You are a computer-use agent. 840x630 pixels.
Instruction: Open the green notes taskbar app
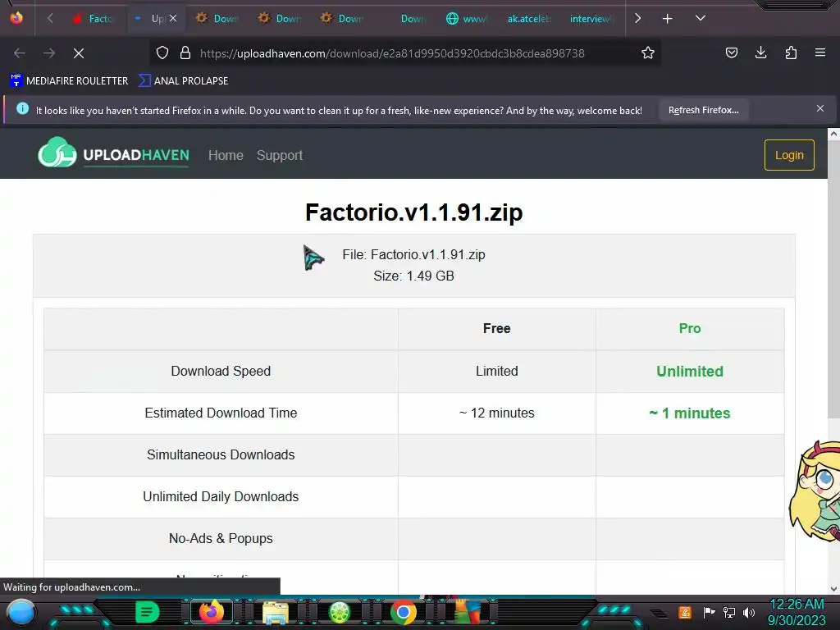click(x=148, y=612)
